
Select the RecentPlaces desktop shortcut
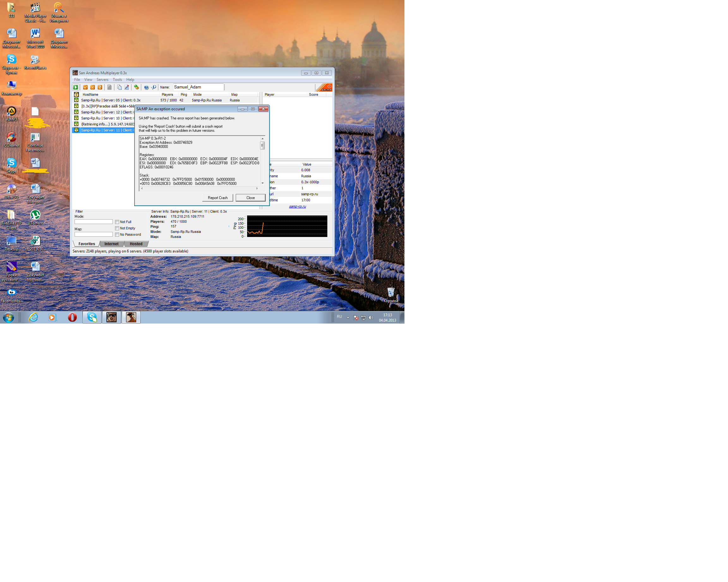[35, 62]
